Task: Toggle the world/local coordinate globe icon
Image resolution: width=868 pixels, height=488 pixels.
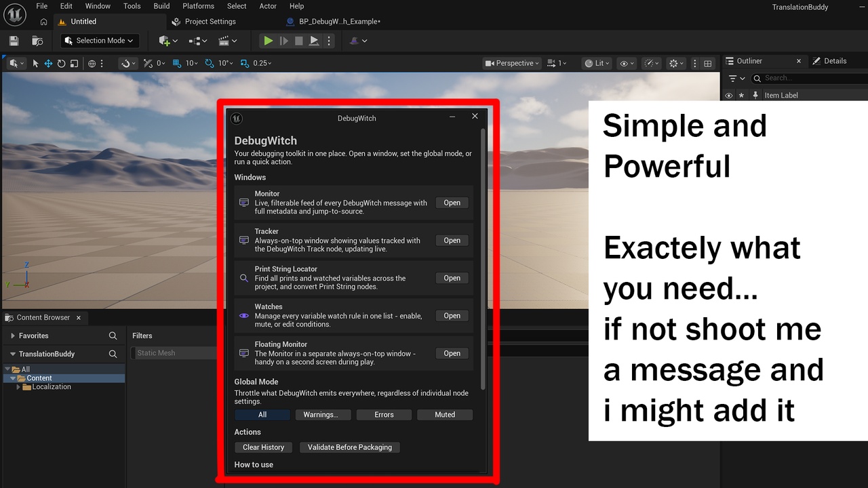Action: coord(92,63)
